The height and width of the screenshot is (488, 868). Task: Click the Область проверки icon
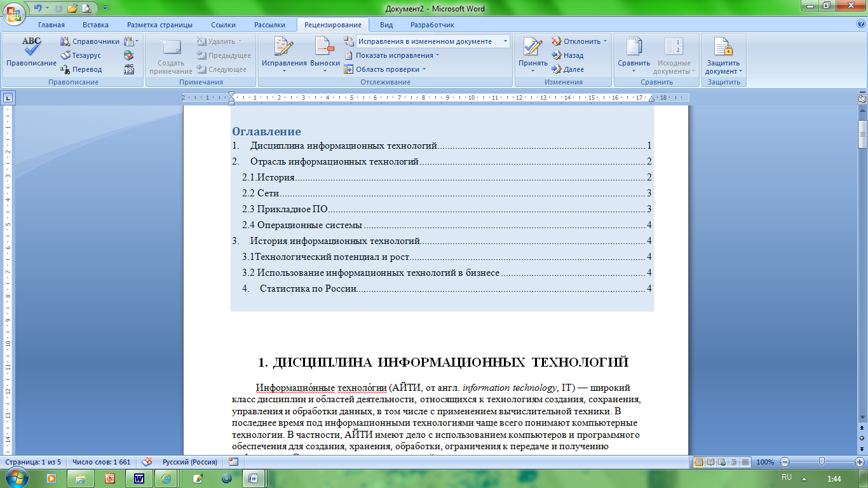click(x=349, y=69)
